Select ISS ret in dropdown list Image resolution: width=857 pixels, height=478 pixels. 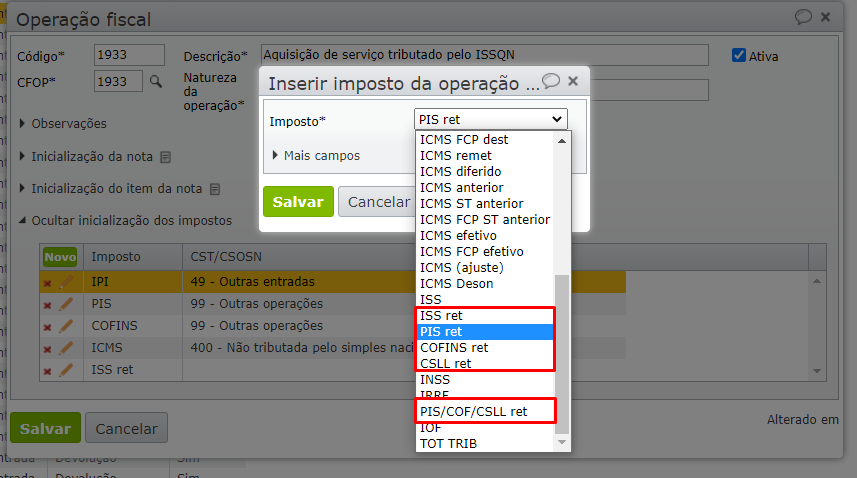point(485,316)
